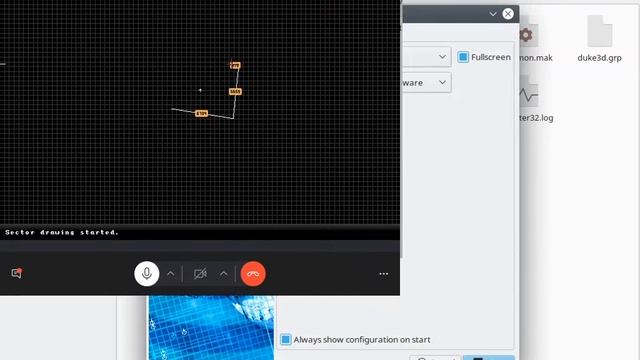Expand microphone options chevron

pyautogui.click(x=171, y=273)
